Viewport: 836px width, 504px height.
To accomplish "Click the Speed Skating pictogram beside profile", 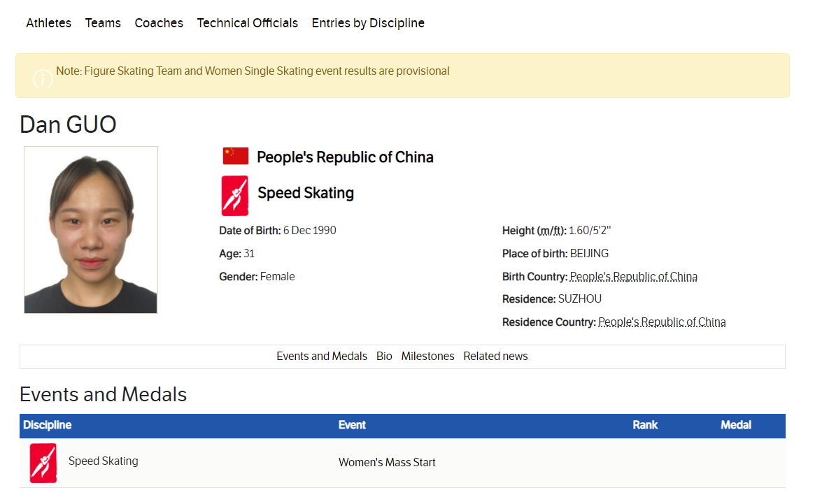I will click(x=234, y=196).
